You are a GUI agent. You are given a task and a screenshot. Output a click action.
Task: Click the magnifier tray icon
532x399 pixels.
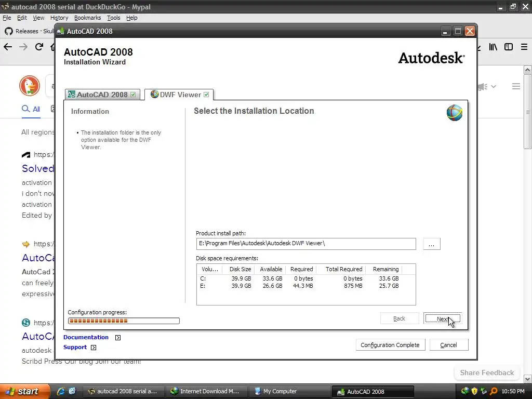[494, 391]
